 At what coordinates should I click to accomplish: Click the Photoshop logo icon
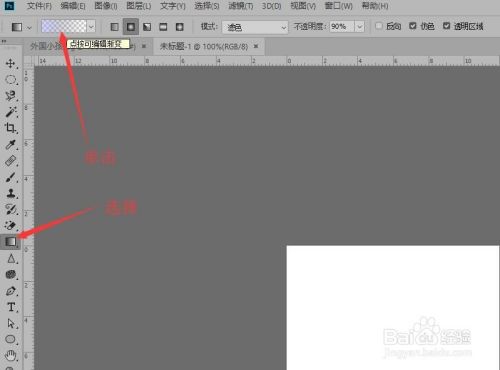tap(9, 5)
